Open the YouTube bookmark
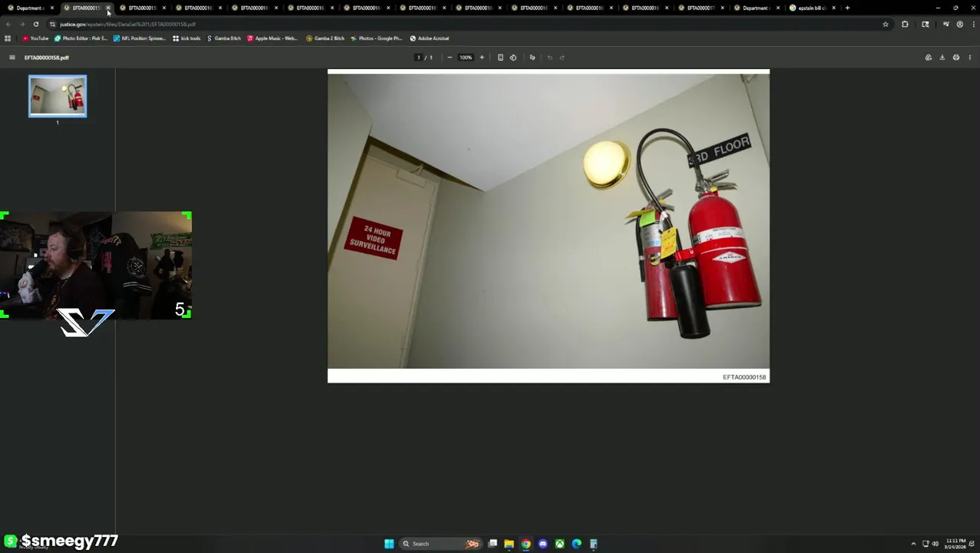 (x=35, y=38)
